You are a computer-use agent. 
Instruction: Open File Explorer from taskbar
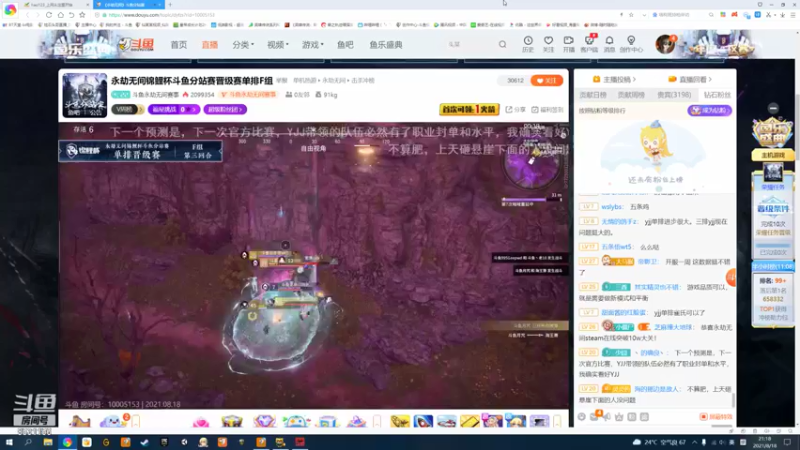(x=48, y=442)
